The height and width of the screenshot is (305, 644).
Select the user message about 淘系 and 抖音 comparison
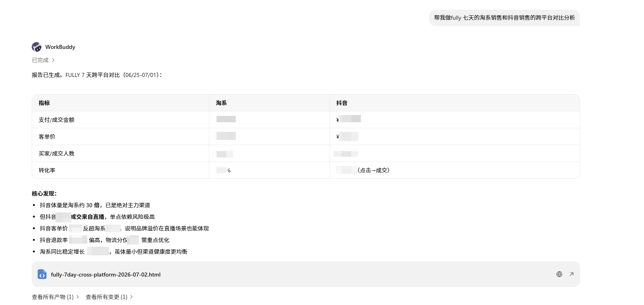coord(504,18)
